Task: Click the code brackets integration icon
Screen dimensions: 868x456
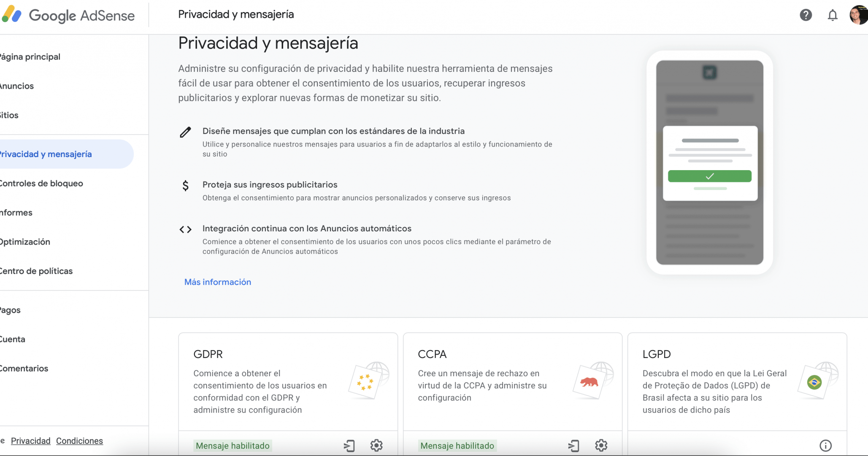Action: point(185,229)
